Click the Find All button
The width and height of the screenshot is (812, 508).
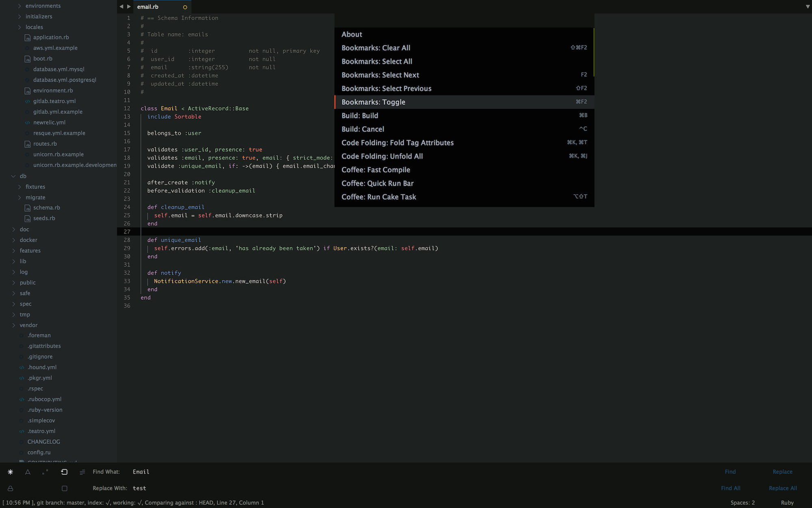(x=731, y=488)
